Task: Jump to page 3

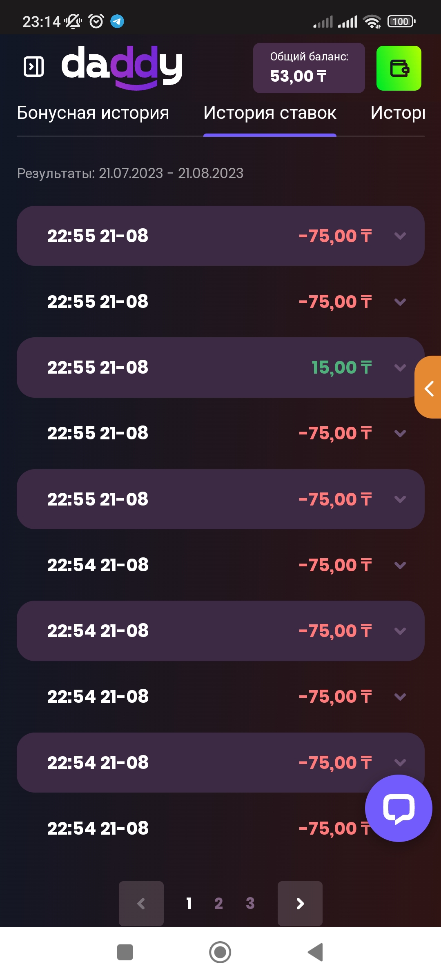Action: point(250,903)
